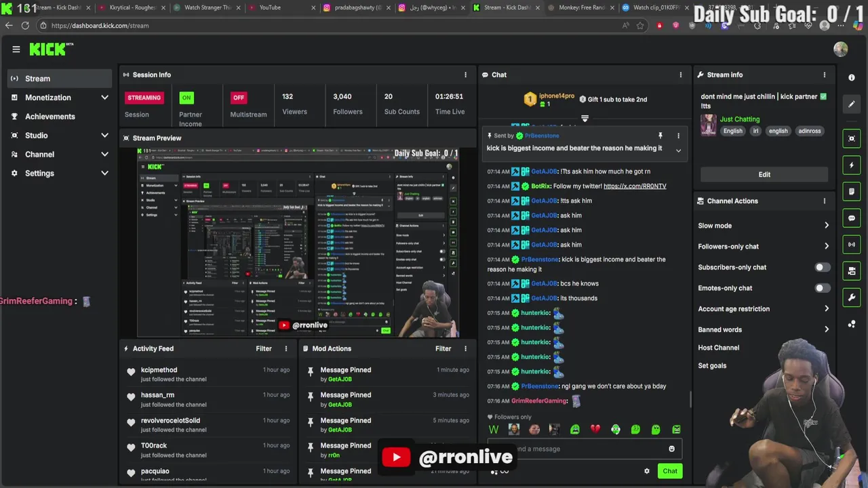Open Mod Actions Filter

(x=443, y=348)
